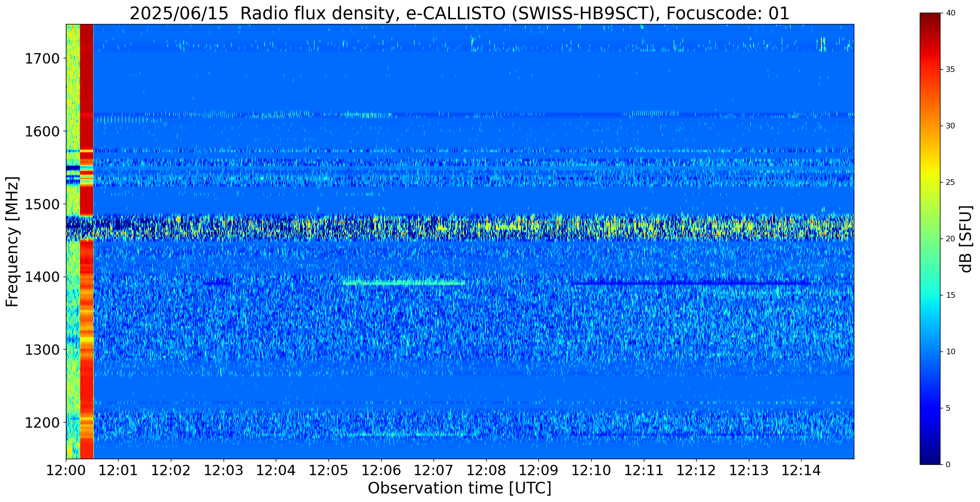The width and height of the screenshot is (980, 502).
Task: Click the 1600 frequency tick label
Action: 42,131
